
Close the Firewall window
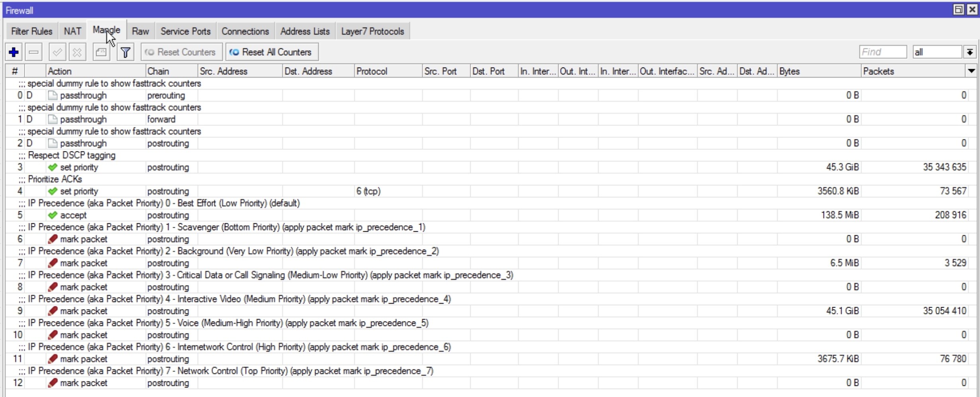click(972, 10)
